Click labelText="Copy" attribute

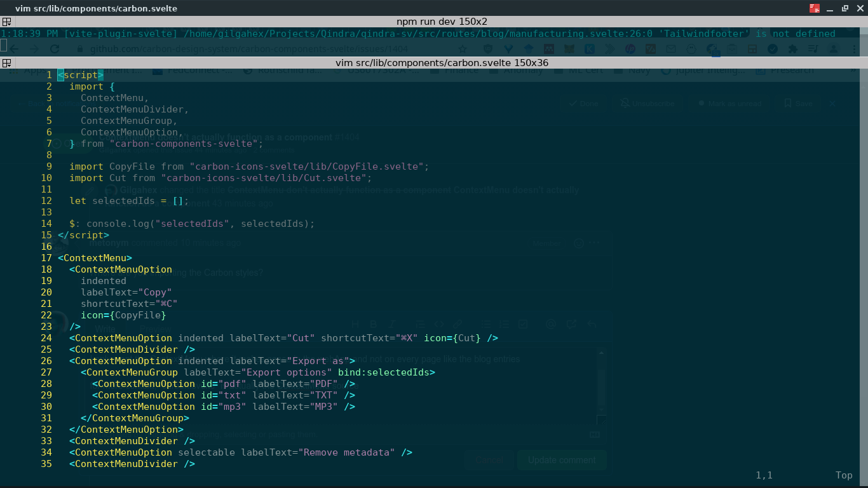[x=126, y=292]
